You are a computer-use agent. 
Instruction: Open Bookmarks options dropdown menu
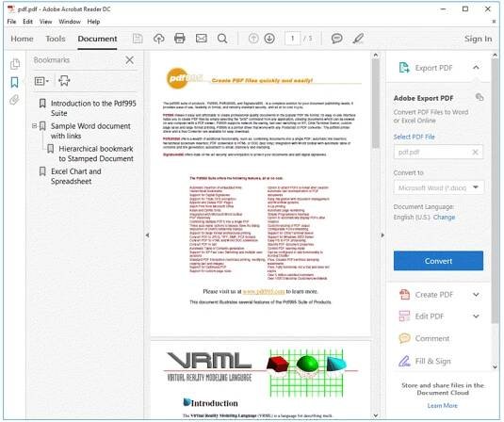(41, 81)
